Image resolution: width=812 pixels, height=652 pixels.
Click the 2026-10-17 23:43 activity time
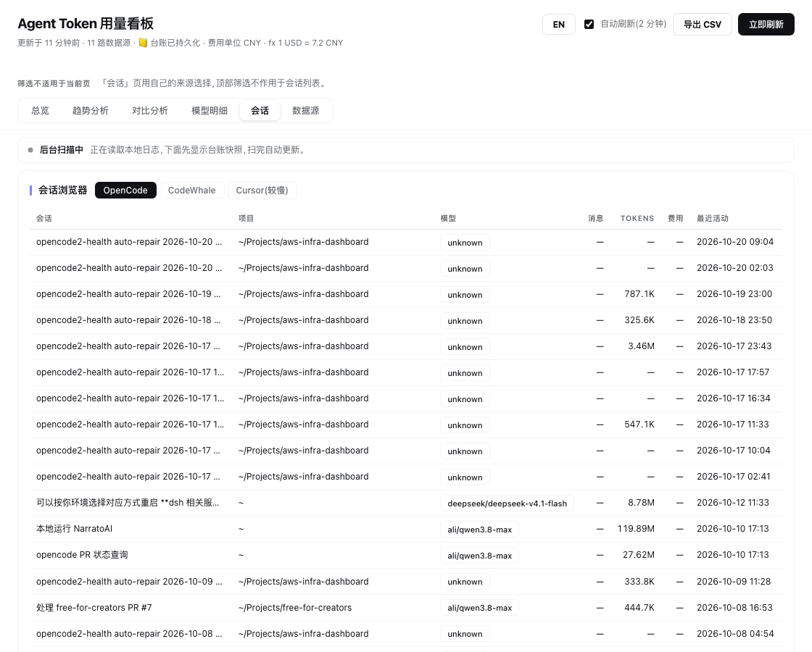[x=734, y=346]
